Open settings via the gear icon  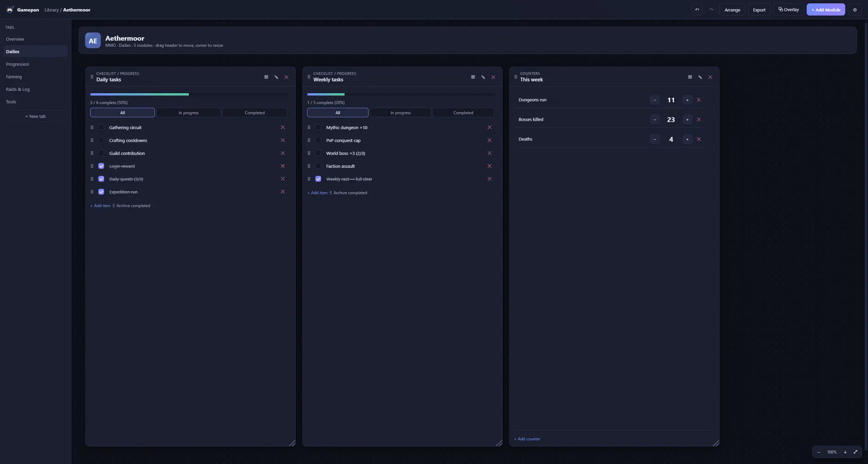click(x=855, y=10)
